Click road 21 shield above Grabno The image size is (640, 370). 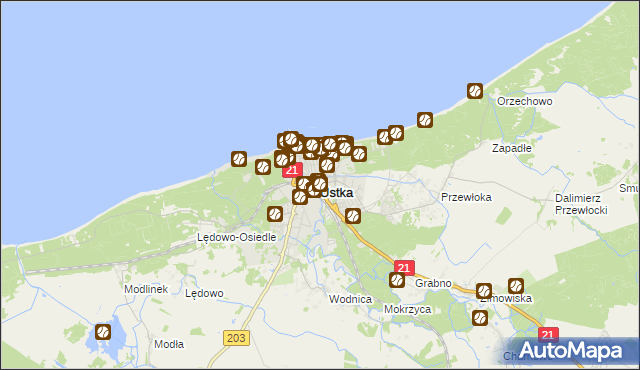[404, 268]
